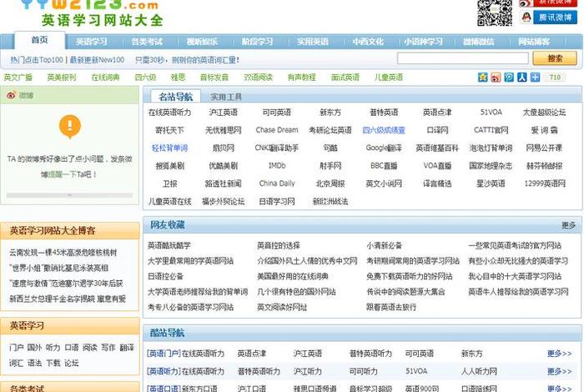The height and width of the screenshot is (392, 584).
Task: Open [英语门户] category label
Action: (164, 354)
